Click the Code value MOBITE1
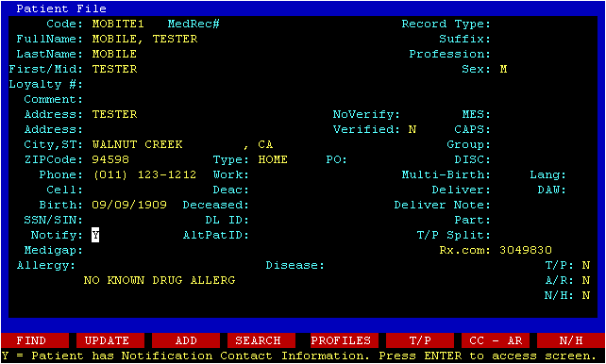 pyautogui.click(x=118, y=24)
